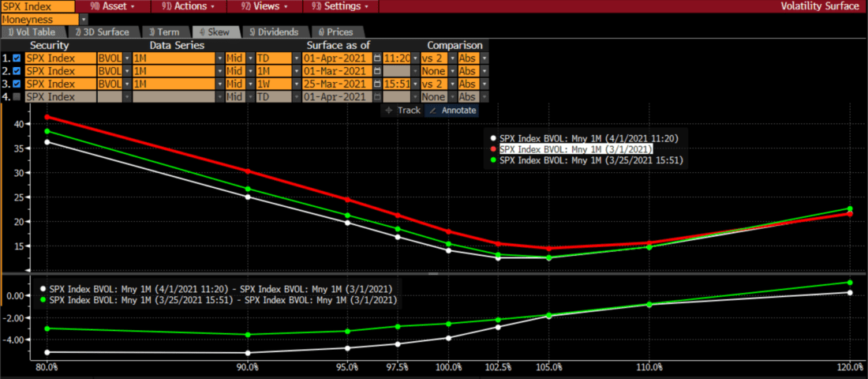Switch to the Prices tab
The image size is (868, 379).
click(337, 32)
